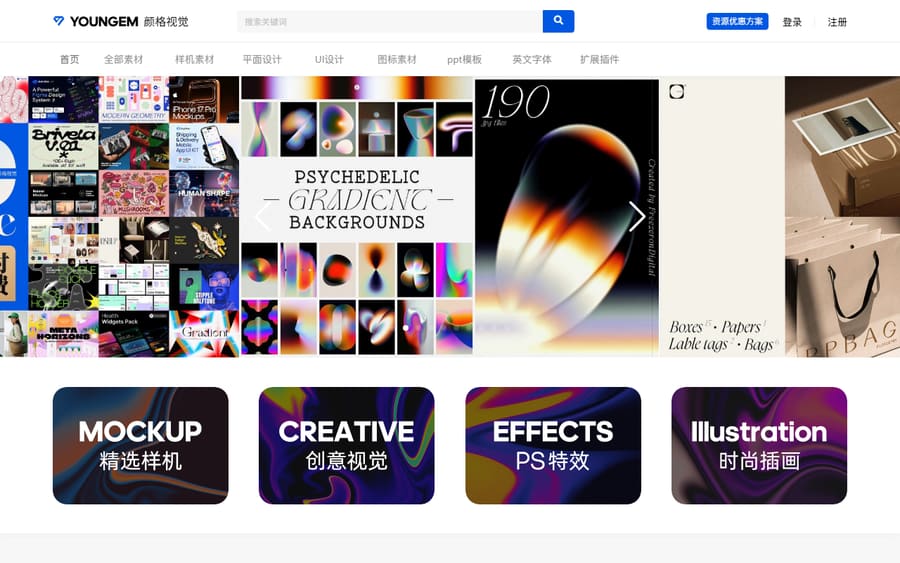Open the ppt模板 nav item
The height and width of the screenshot is (563, 900).
pos(464,59)
